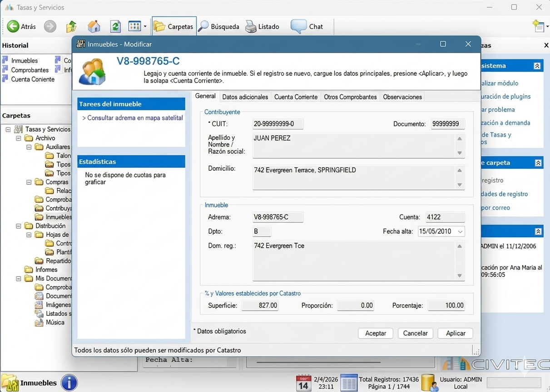Click the view mode grid icon

point(135,26)
